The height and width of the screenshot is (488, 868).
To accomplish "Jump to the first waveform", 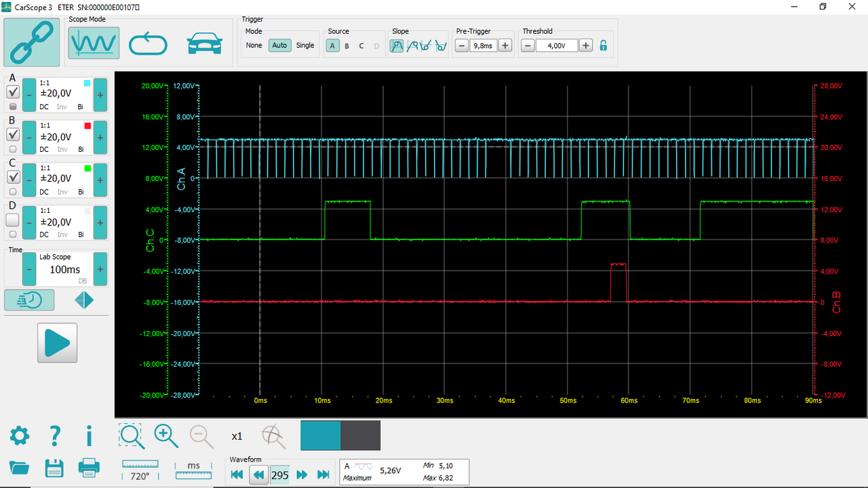I will pos(237,474).
